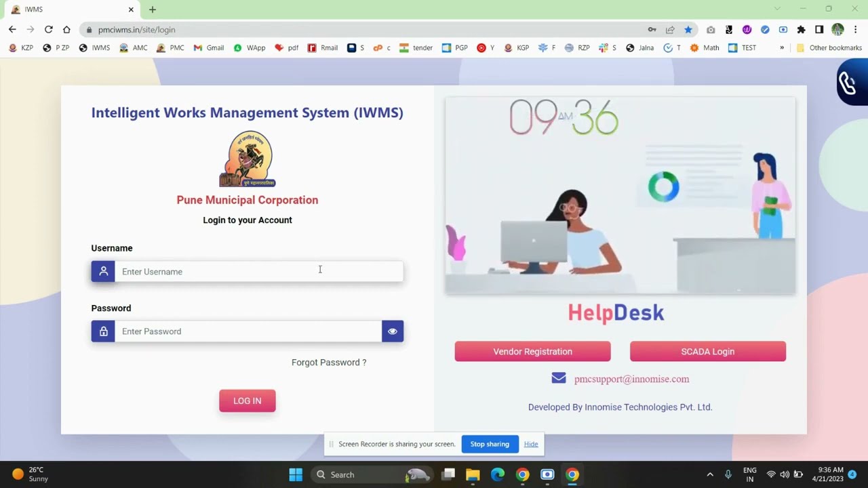Viewport: 868px width, 488px height.
Task: Open the Jalna bookmark
Action: 640,48
